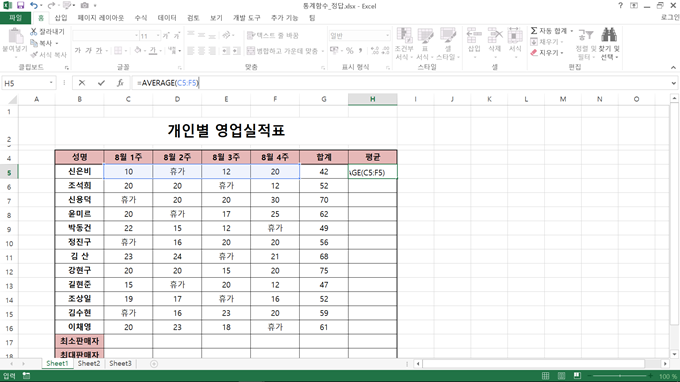Image resolution: width=680 pixels, height=382 pixels.
Task: Toggle Wrap Text option
Action: tap(273, 36)
